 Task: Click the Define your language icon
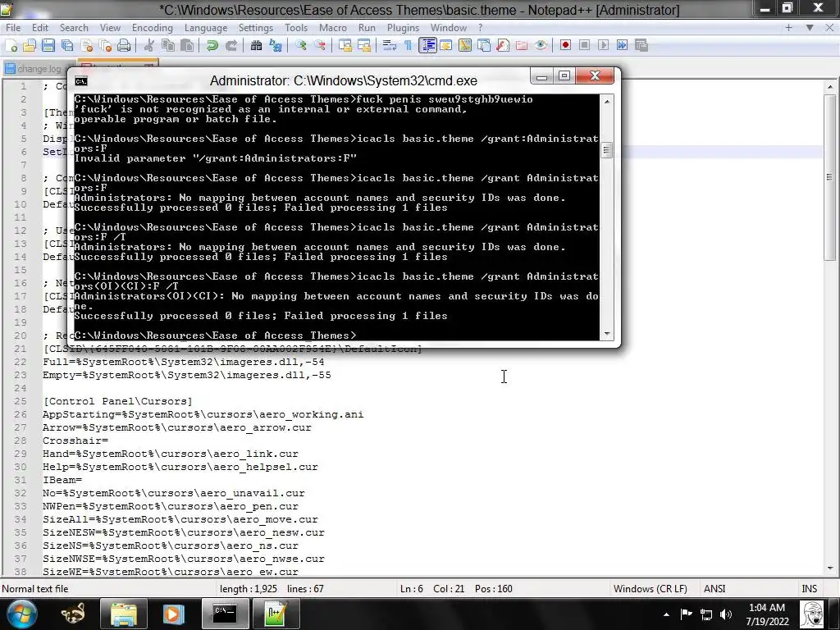click(446, 46)
